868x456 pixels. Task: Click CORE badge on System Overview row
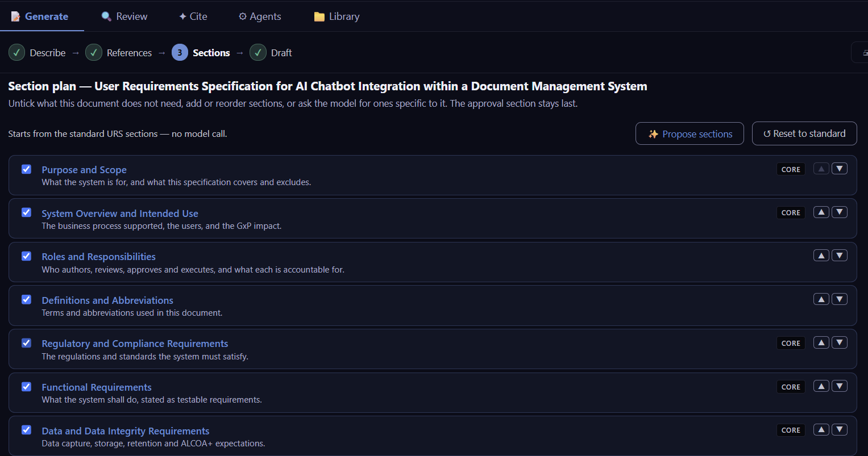pos(791,212)
